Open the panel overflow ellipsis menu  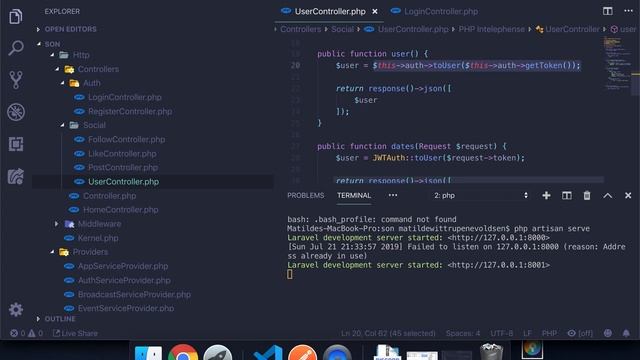393,196
